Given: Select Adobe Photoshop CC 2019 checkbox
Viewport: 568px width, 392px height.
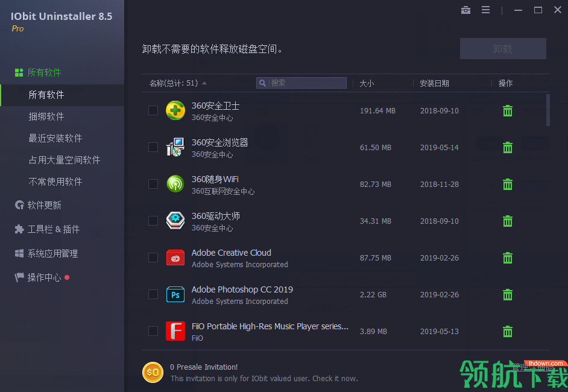Looking at the screenshot, I should click(x=153, y=294).
